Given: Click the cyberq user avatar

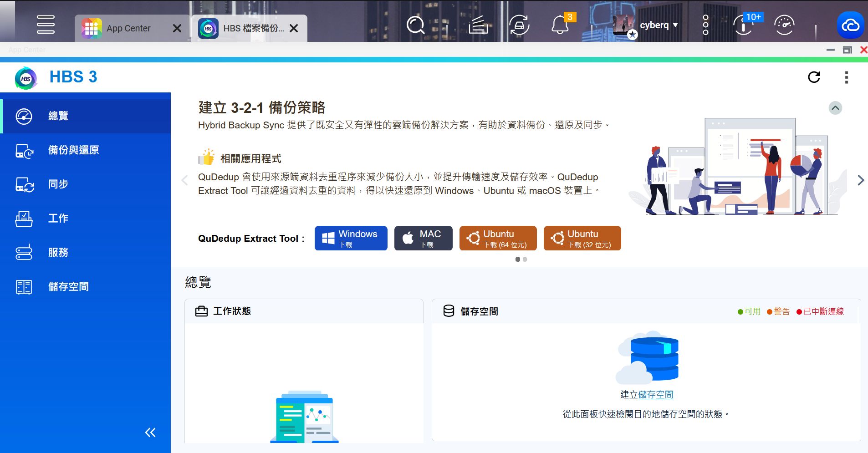Looking at the screenshot, I should tap(624, 25).
